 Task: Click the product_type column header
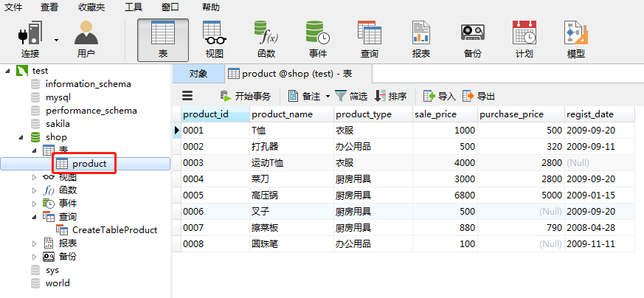pos(373,114)
